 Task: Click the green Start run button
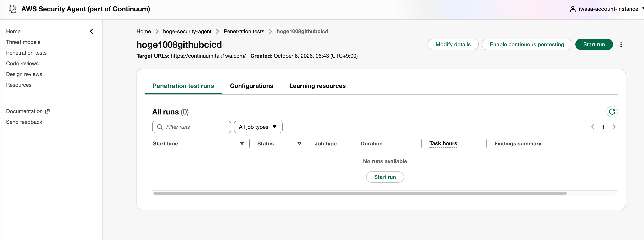coord(594,45)
